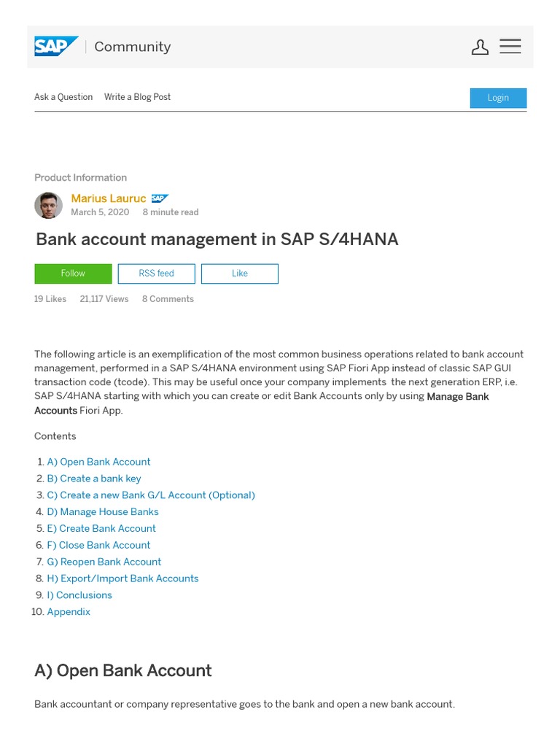Open the user profile icon
This screenshot has height=747, width=560.
480,47
